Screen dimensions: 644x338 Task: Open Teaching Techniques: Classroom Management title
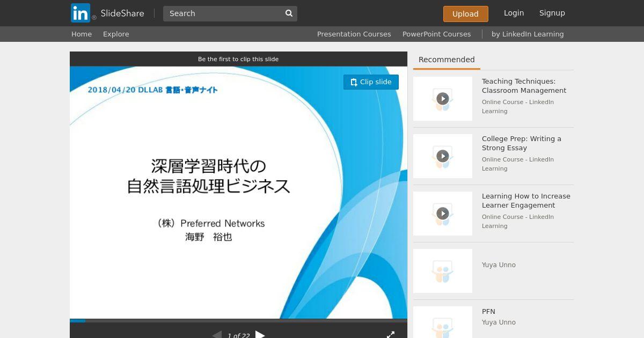click(524, 86)
